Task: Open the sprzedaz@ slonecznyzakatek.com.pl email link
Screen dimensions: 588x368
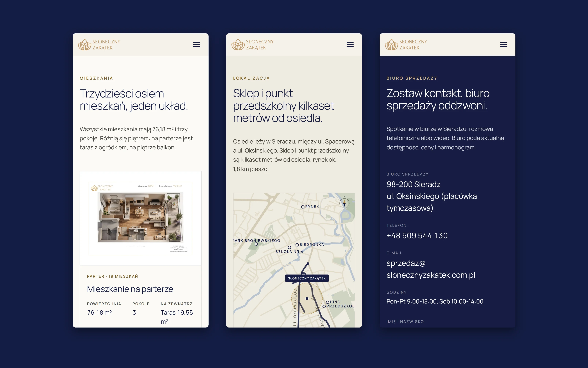Action: 431,269
